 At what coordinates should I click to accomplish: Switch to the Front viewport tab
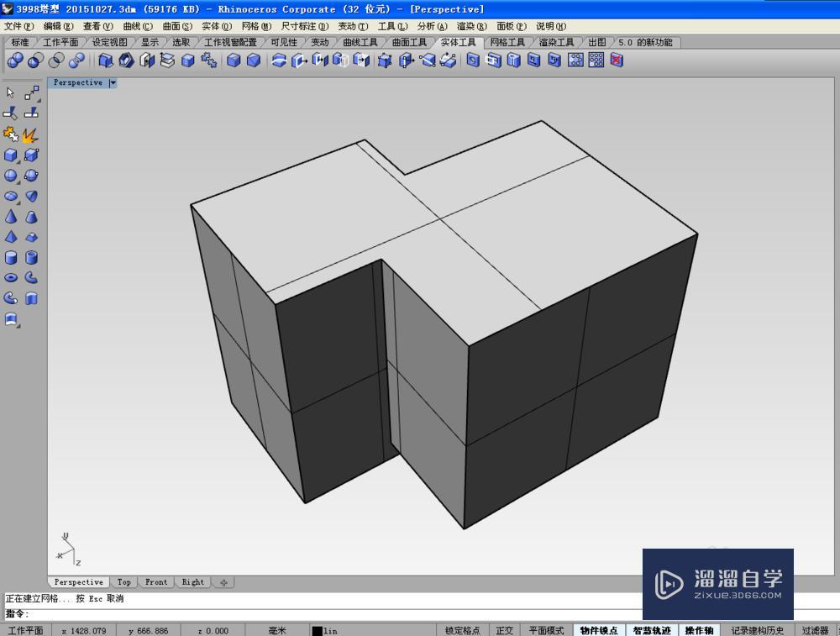pos(156,582)
